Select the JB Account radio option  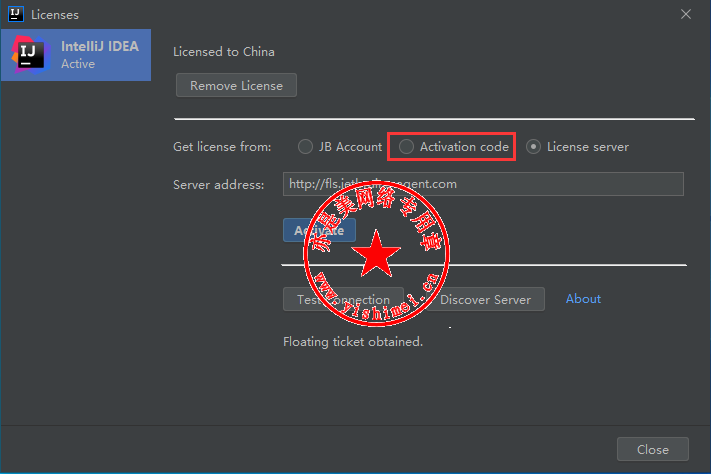pyautogui.click(x=306, y=147)
